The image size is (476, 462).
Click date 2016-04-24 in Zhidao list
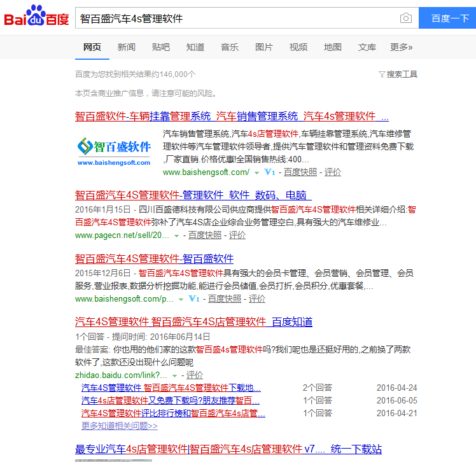click(x=396, y=388)
